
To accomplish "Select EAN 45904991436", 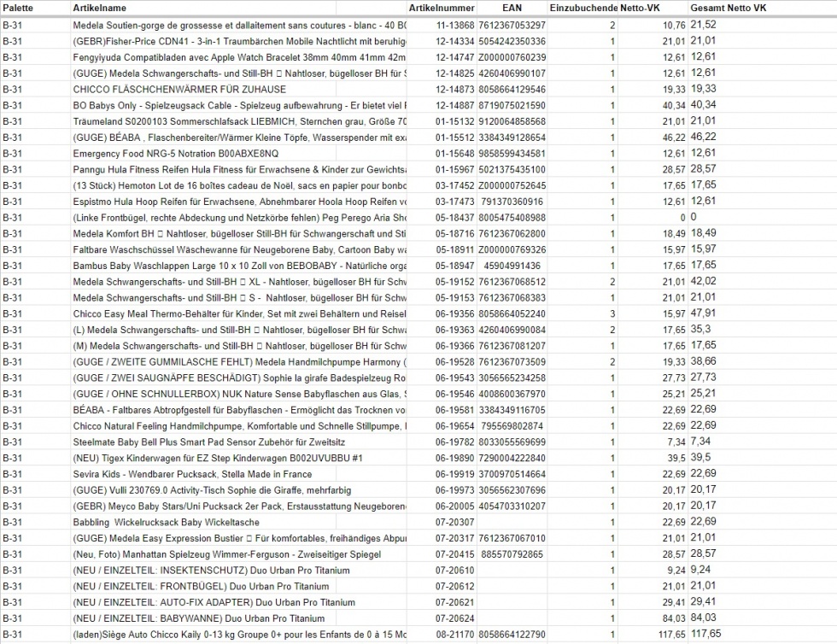I will (512, 266).
